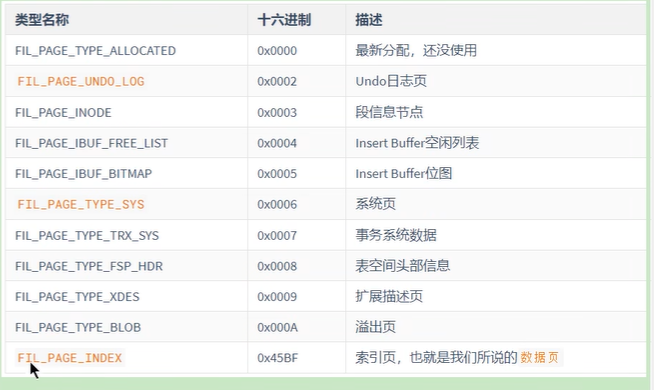Click the 0x0002 hex value
Viewport: 654px width, 390px height.
pos(277,81)
